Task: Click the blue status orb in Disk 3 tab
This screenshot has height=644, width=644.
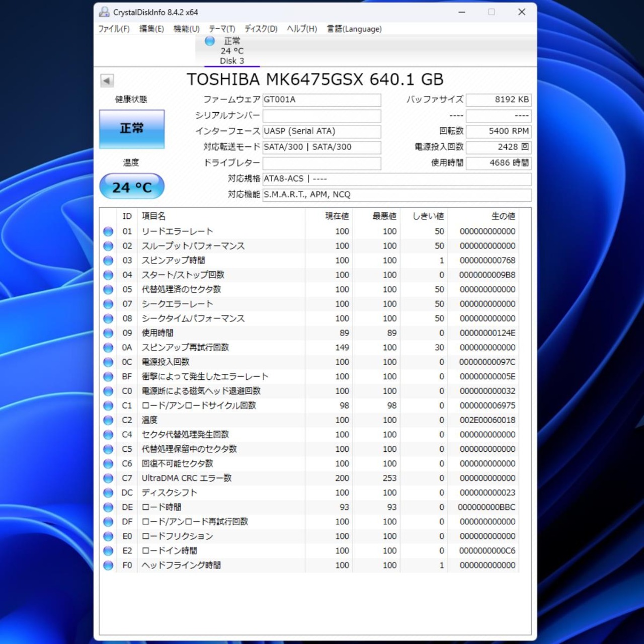Action: point(210,41)
